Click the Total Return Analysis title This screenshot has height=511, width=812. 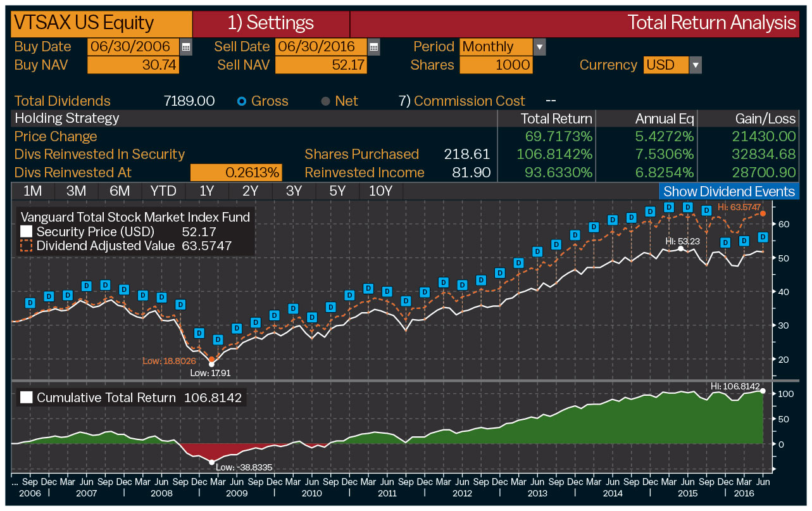coord(711,23)
